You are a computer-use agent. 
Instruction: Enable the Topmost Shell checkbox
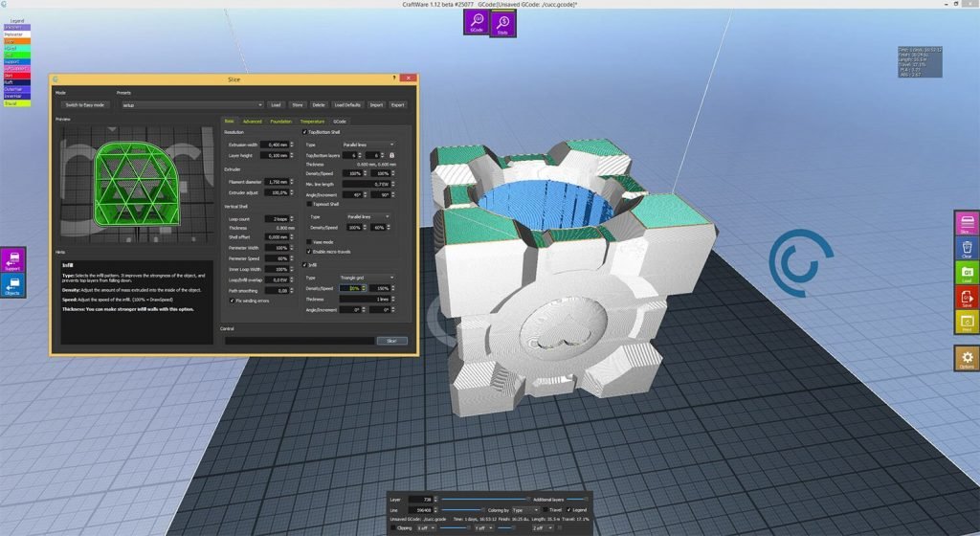point(309,204)
